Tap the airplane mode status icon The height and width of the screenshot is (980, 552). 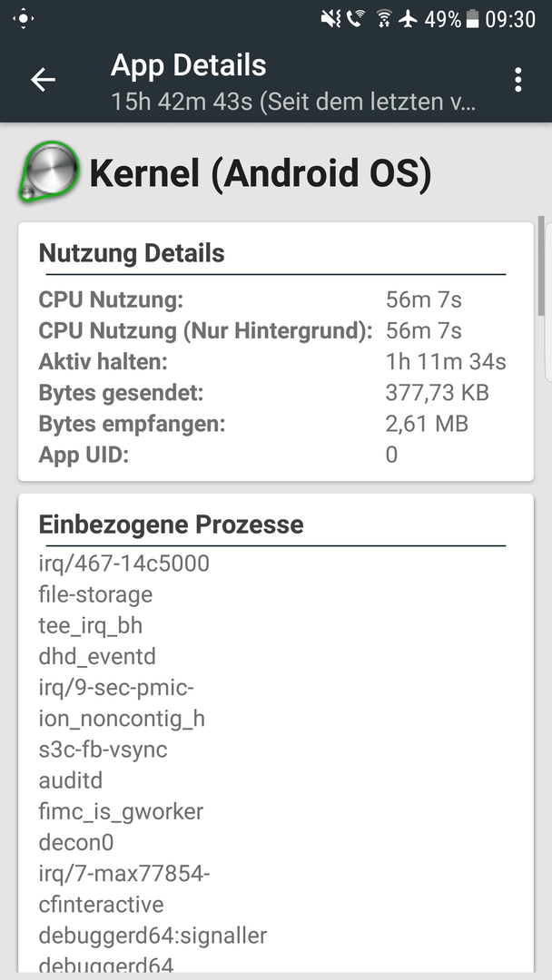pos(409,19)
